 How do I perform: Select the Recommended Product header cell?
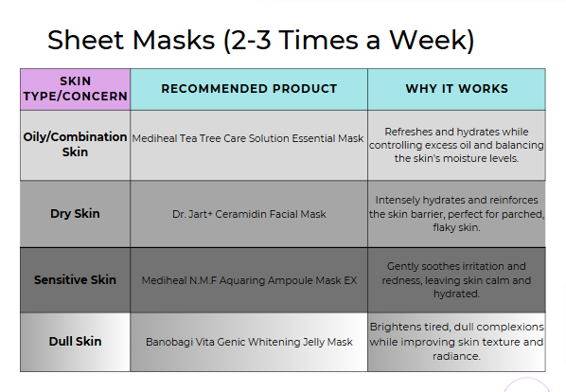click(x=249, y=89)
